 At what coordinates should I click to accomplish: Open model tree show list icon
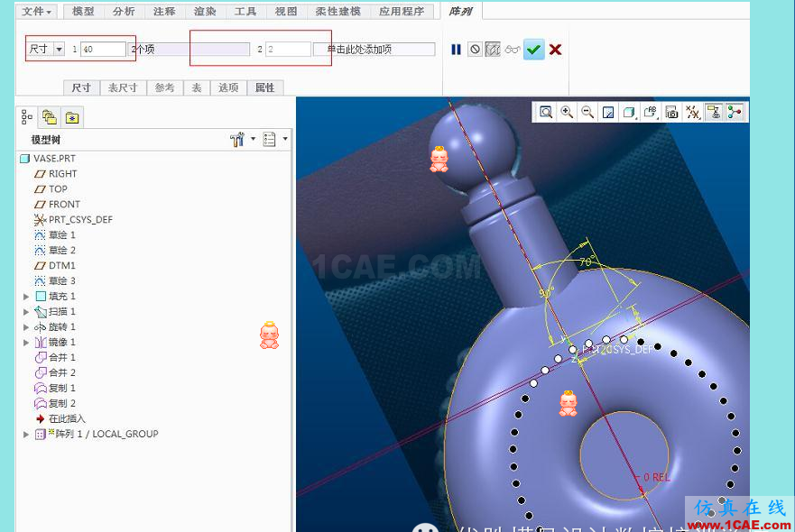click(269, 140)
